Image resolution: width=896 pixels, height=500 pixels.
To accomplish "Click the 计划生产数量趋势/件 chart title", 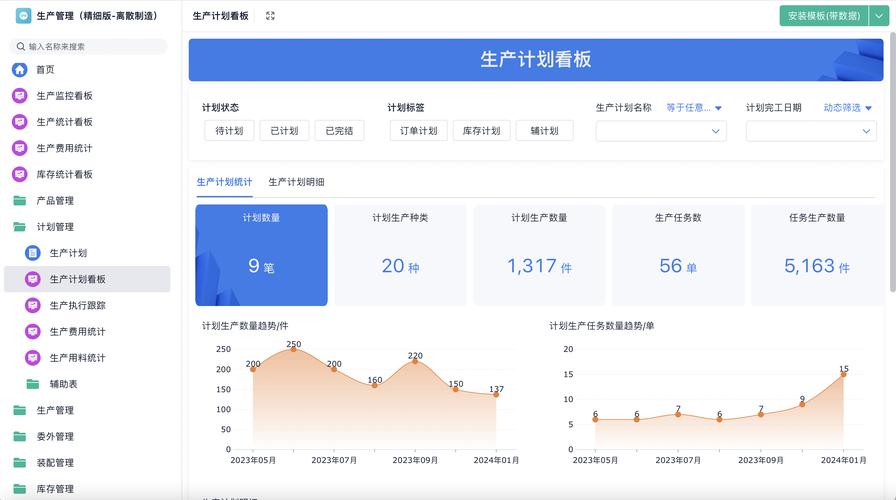I will coord(245,326).
